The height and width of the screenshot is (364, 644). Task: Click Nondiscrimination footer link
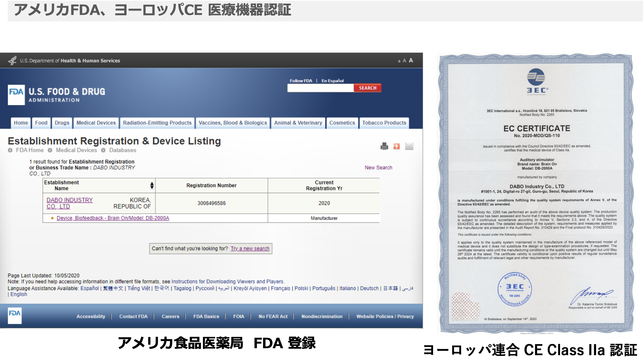point(322,316)
